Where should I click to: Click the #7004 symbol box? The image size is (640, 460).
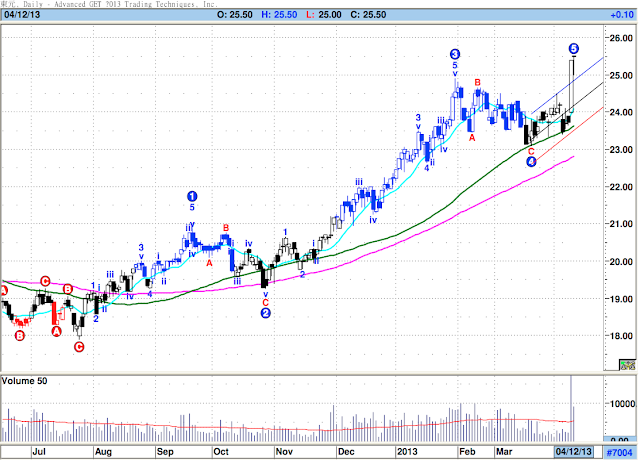point(619,452)
